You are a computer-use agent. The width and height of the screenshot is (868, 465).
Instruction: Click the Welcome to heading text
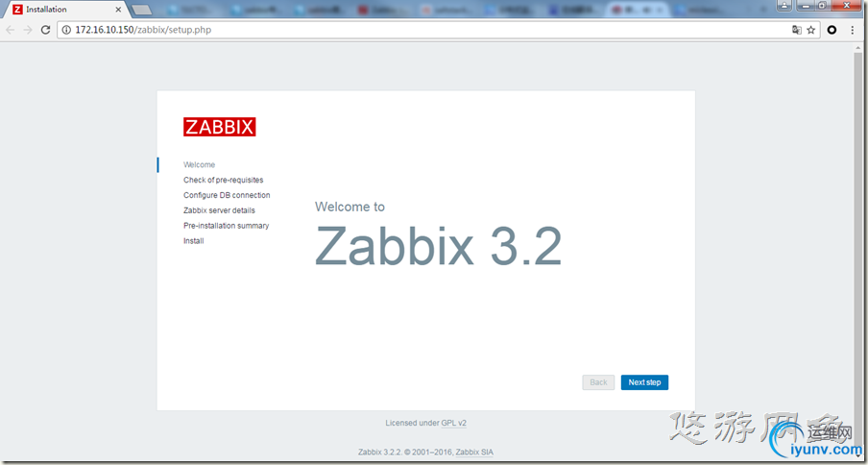[x=350, y=207]
